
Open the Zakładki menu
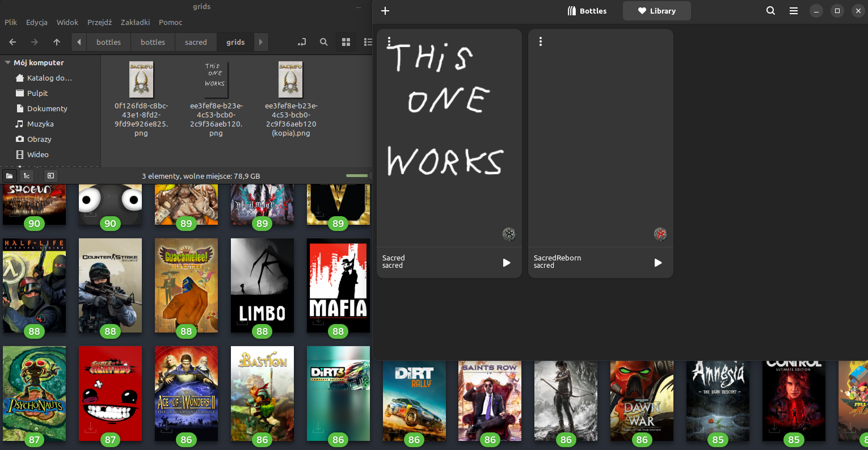click(136, 22)
